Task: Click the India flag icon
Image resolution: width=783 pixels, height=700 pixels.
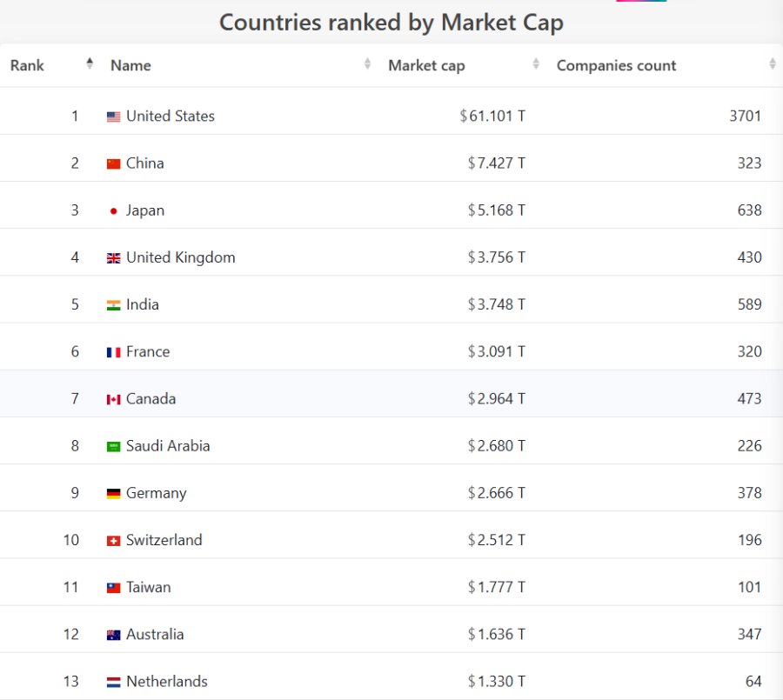Action: pyautogui.click(x=113, y=304)
